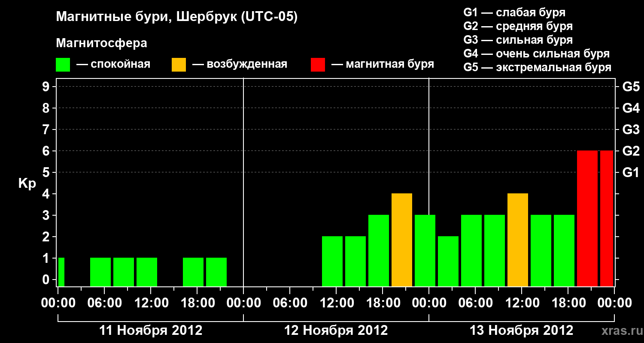Viewport: 644px width, 343px height.
Task: Click the date label 11 Ноября 2012
Action: click(151, 330)
